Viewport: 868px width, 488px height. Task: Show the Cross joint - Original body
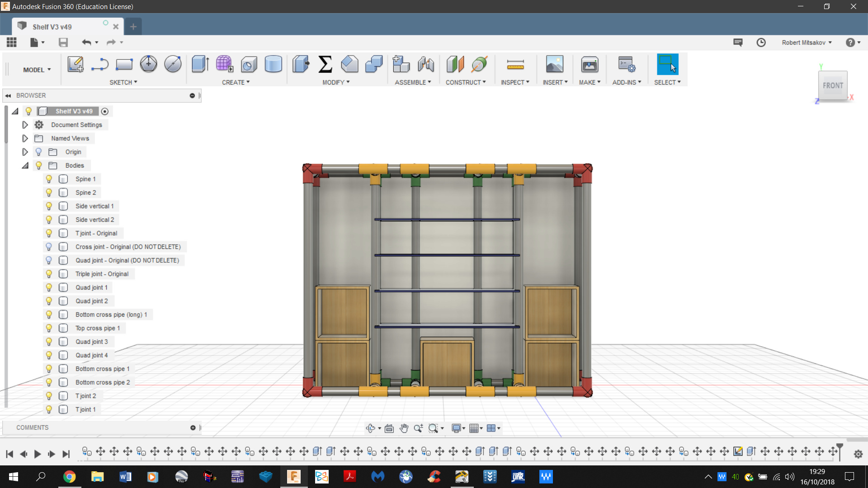pyautogui.click(x=49, y=247)
